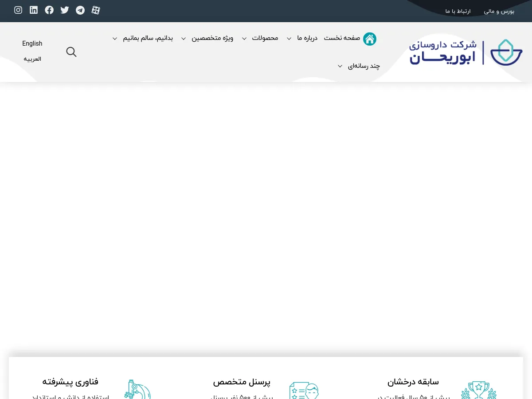Expand the بدانیم، سالم بمانیم menu

pyautogui.click(x=148, y=39)
